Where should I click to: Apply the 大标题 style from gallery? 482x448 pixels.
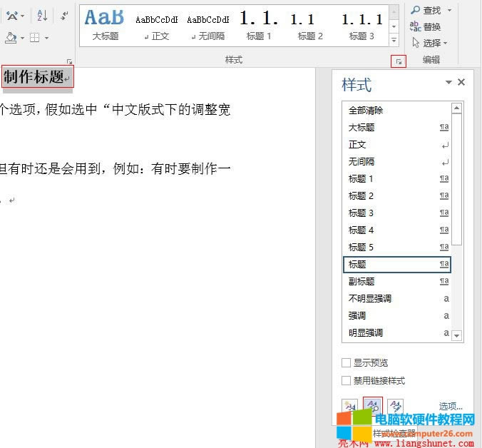[105, 24]
